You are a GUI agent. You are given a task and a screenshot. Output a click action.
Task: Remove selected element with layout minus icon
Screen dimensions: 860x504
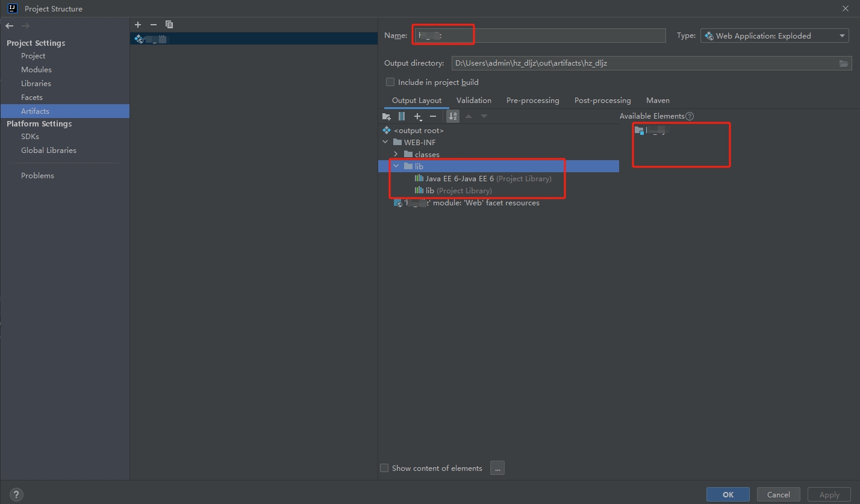[433, 116]
